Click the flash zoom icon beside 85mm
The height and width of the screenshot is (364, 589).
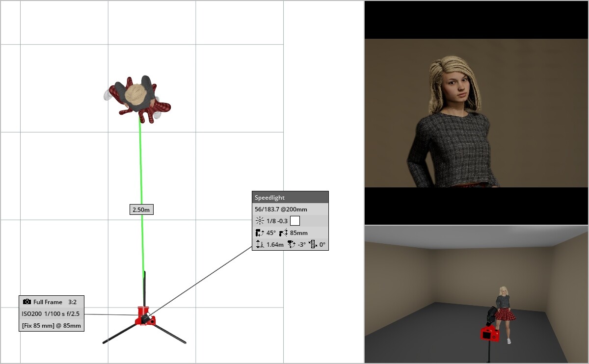283,233
